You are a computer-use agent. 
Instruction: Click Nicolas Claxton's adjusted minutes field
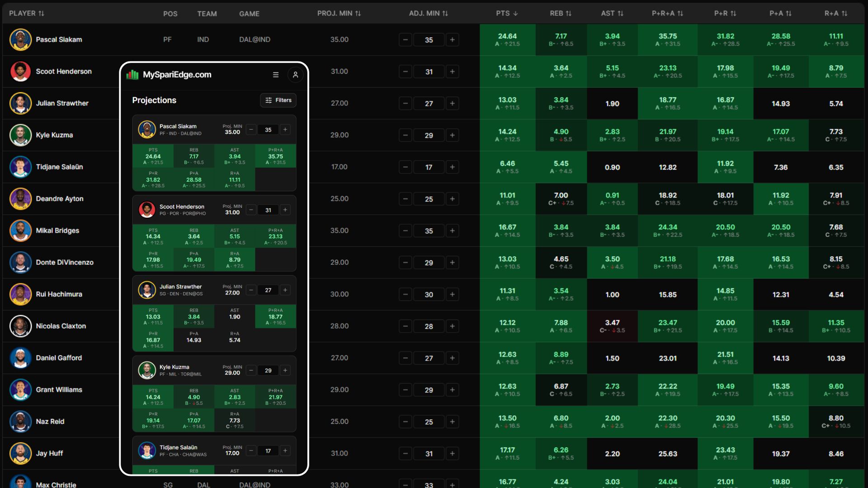[429, 326]
